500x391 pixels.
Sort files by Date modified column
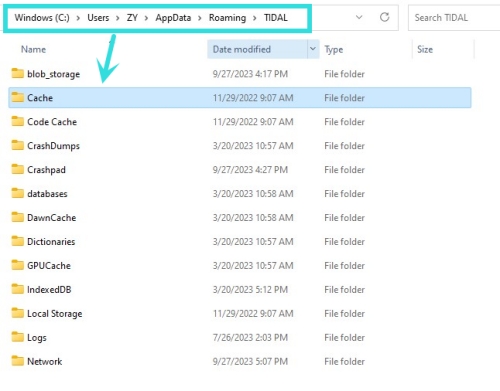[242, 49]
